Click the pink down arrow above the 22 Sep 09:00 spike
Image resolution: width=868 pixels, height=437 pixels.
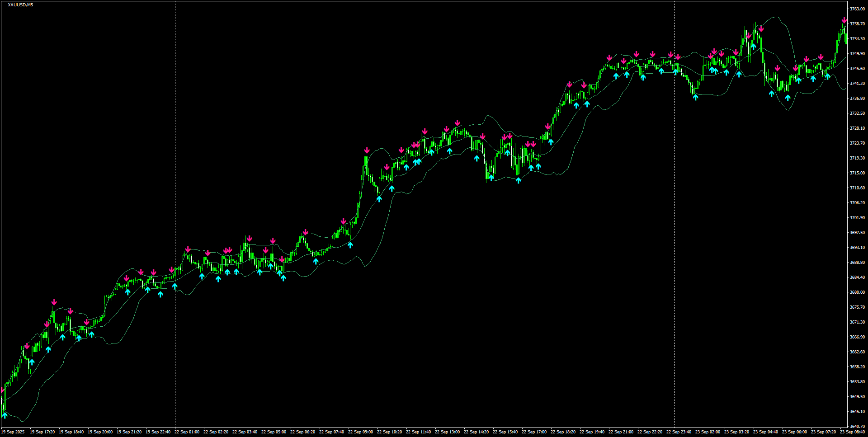367,150
